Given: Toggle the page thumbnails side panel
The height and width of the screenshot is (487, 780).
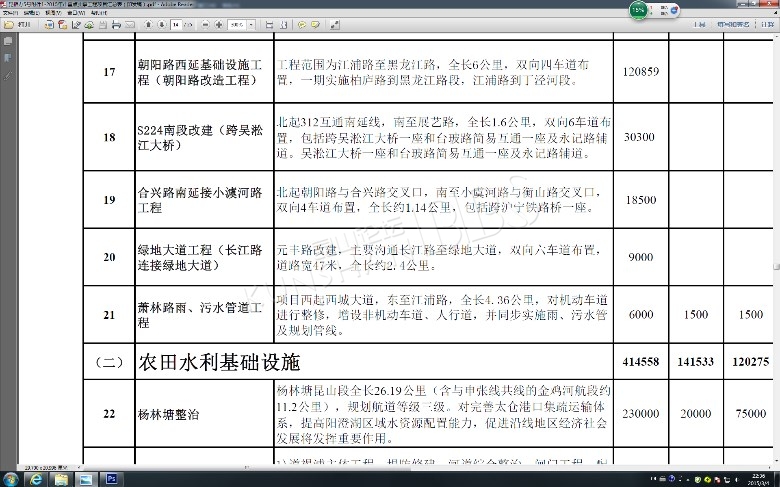Looking at the screenshot, I should pos(8,41).
